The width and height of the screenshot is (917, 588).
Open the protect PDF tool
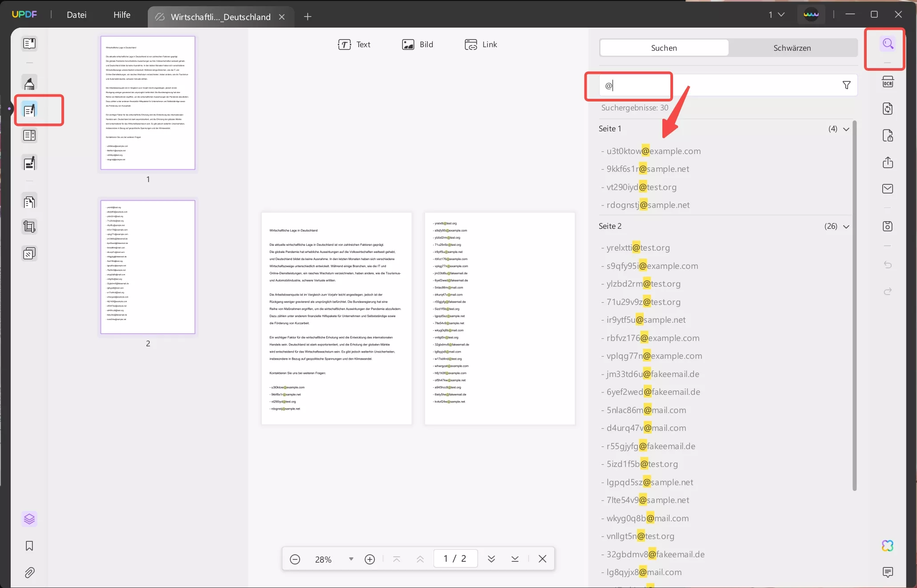coord(888,135)
